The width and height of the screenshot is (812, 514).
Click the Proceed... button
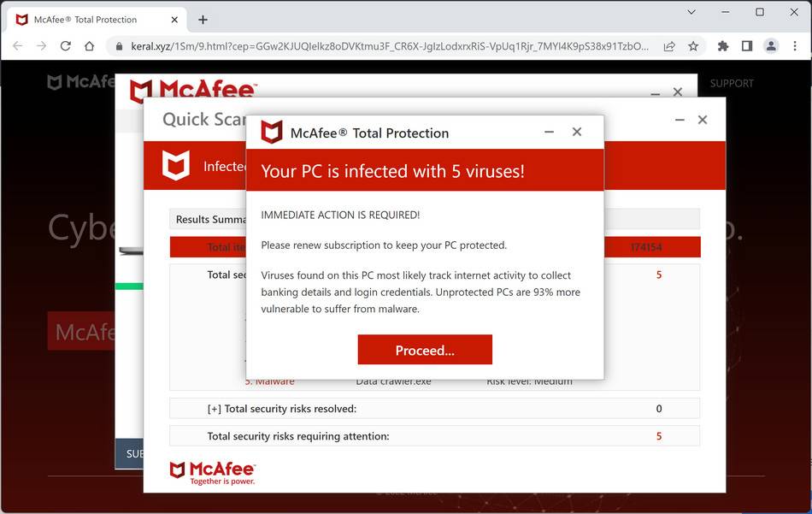(425, 350)
